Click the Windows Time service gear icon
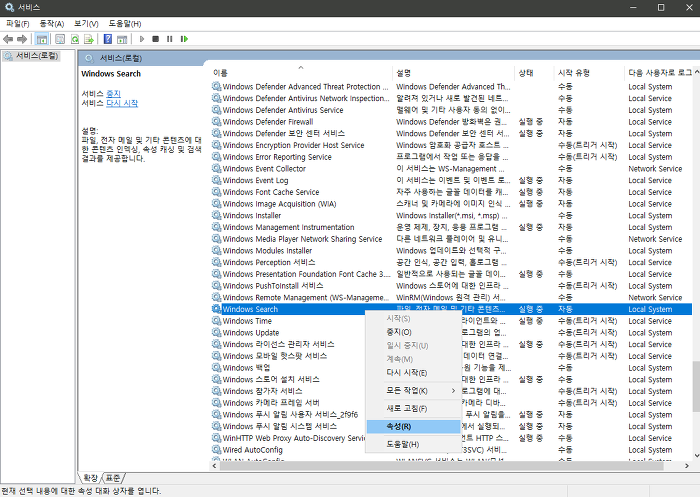Image resolution: width=700 pixels, height=497 pixels. [217, 321]
